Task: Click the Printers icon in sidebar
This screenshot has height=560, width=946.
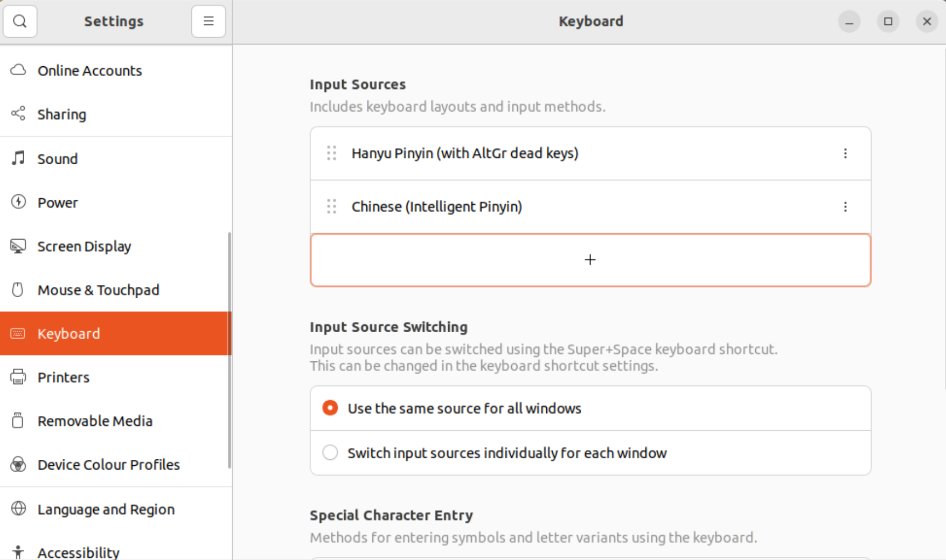Action: [18, 377]
